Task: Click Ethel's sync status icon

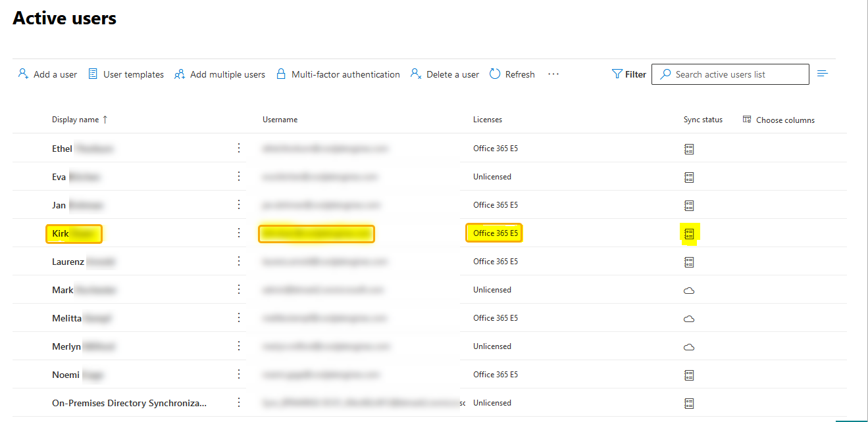Action: pos(689,149)
